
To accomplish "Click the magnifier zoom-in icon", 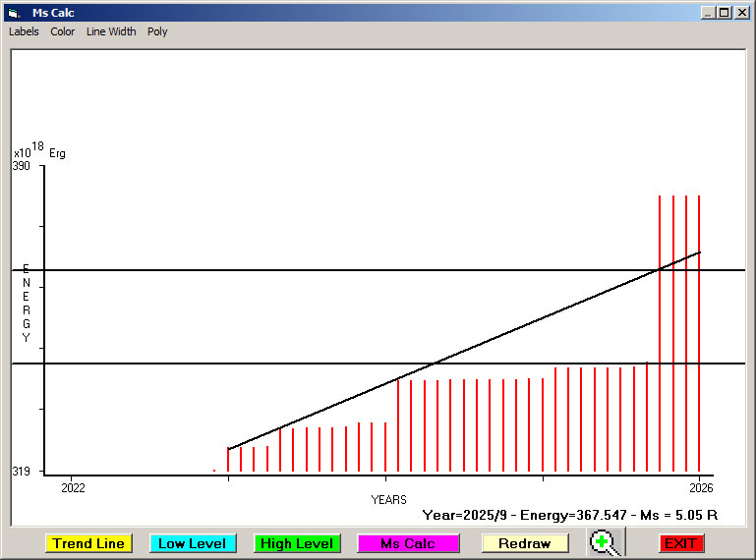I will point(606,542).
